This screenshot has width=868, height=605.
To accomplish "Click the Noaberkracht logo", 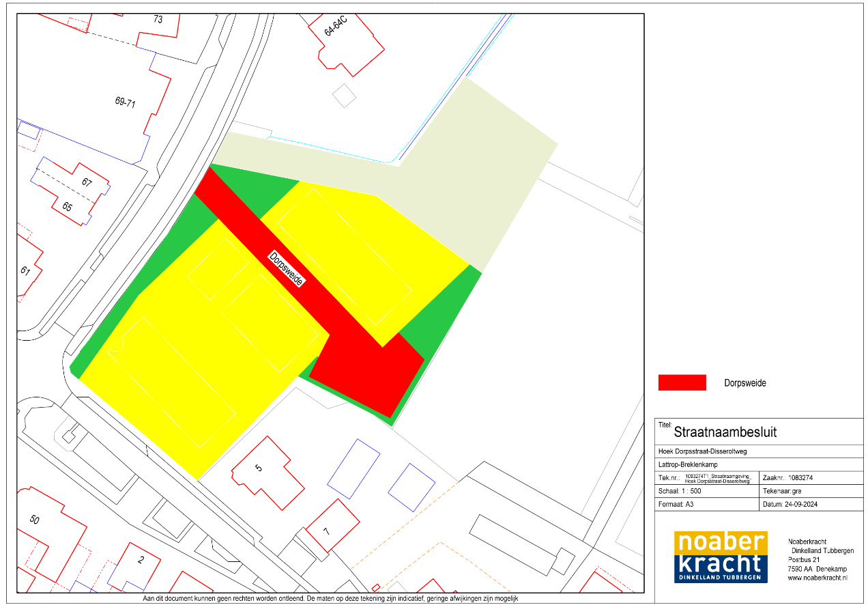I will tap(721, 557).
